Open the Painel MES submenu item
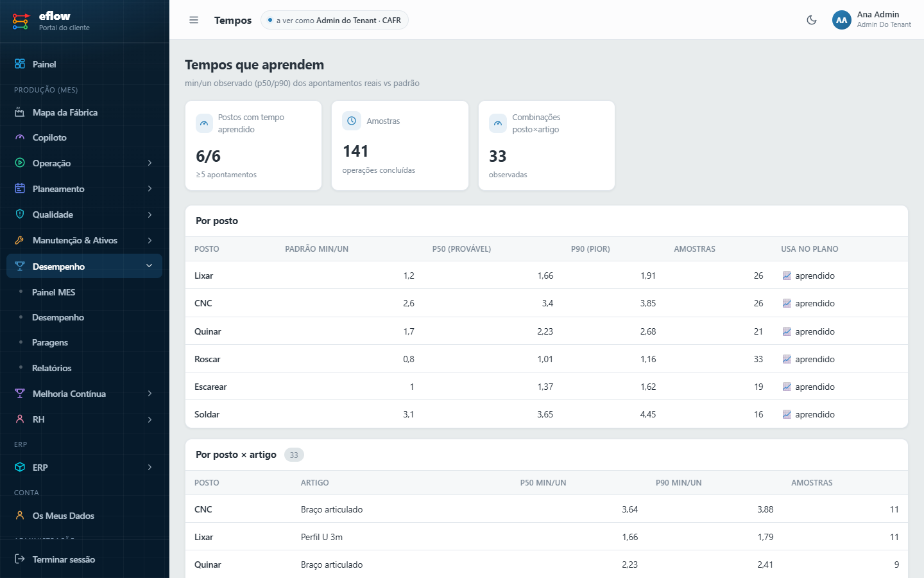The width and height of the screenshot is (924, 578). point(53,292)
